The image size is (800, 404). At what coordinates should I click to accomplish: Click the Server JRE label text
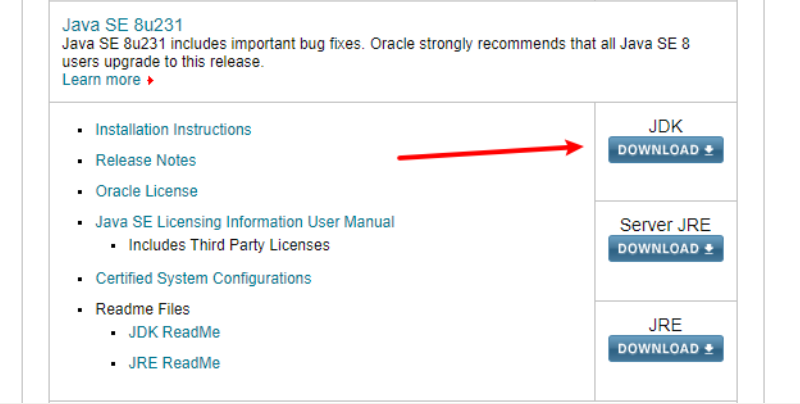point(665,225)
